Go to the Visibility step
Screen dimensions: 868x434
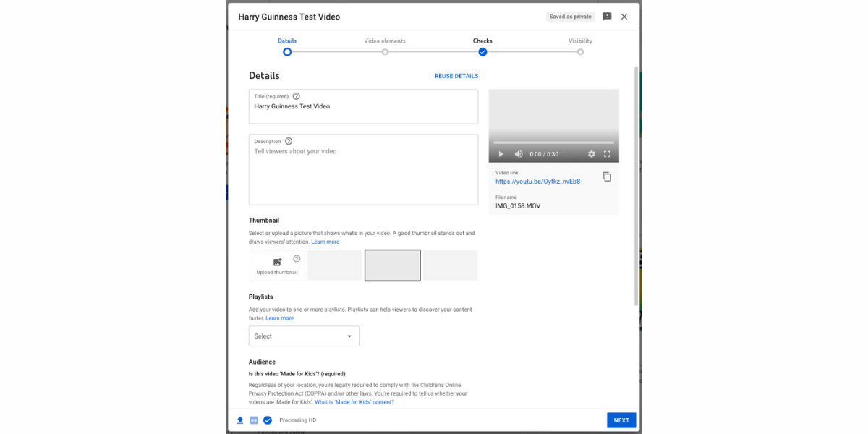[x=580, y=46]
